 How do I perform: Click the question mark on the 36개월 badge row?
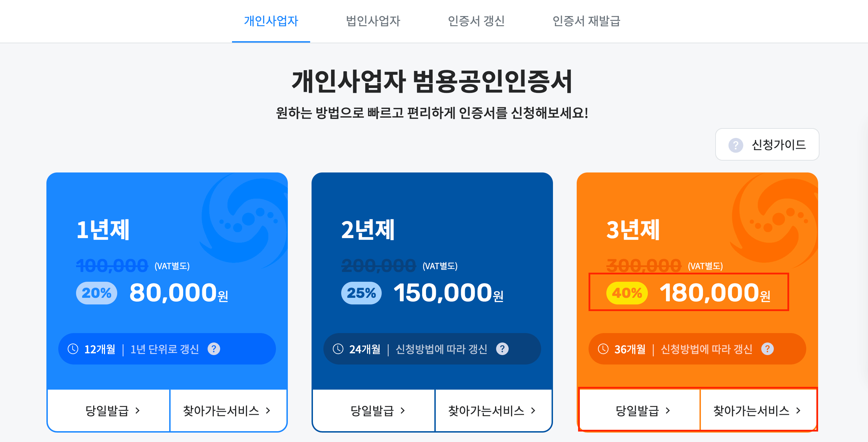[x=768, y=349]
